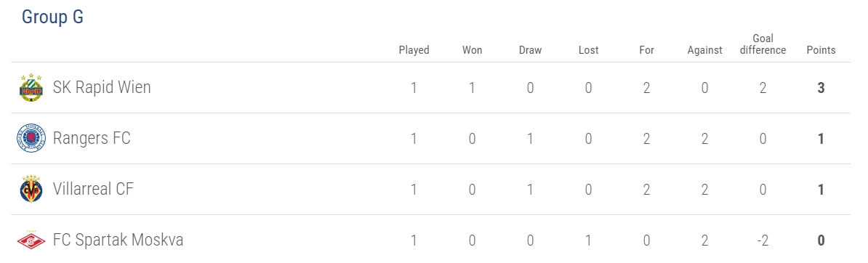Select Rangers FC's points value
This screenshot has width=868, height=263.
[821, 139]
